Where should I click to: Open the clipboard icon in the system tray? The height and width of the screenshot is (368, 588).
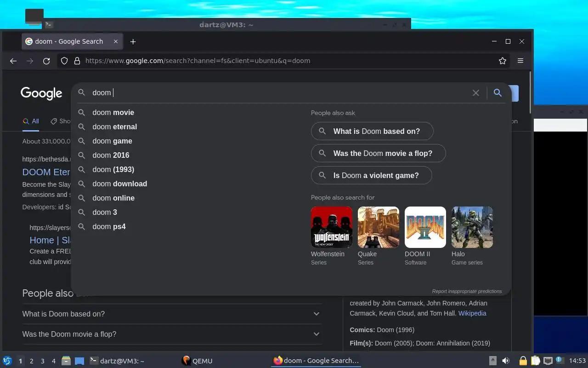[x=535, y=361]
